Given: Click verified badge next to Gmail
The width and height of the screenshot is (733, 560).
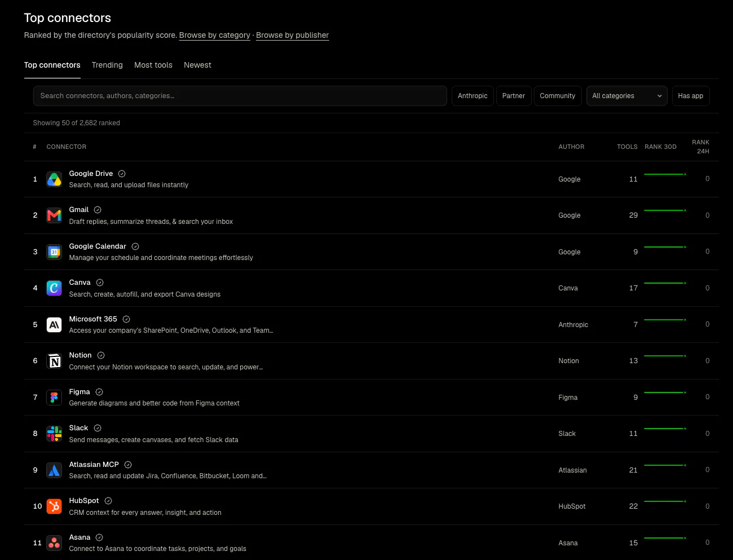Looking at the screenshot, I should tap(98, 210).
